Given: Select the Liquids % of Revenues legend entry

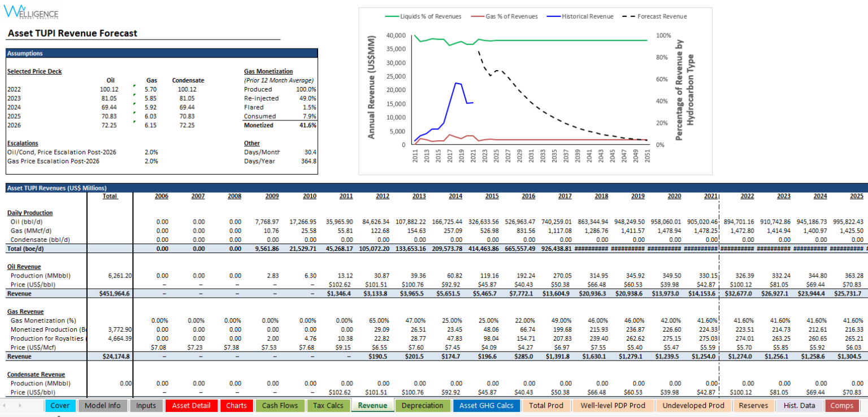Looking at the screenshot, I should pyautogui.click(x=423, y=16).
